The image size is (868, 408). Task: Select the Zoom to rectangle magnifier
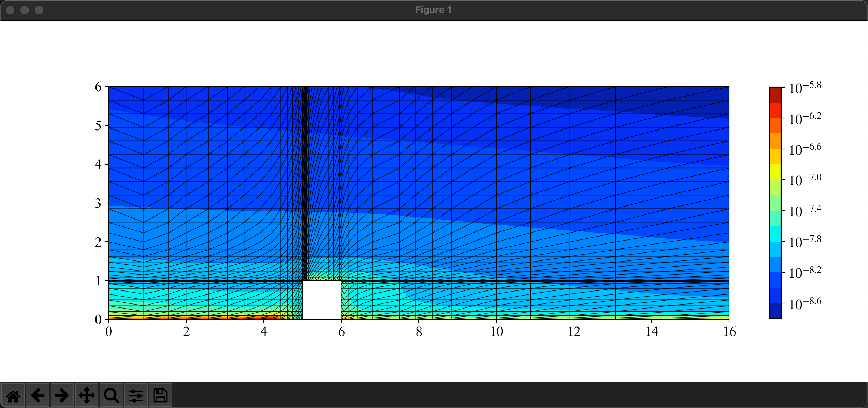click(111, 395)
